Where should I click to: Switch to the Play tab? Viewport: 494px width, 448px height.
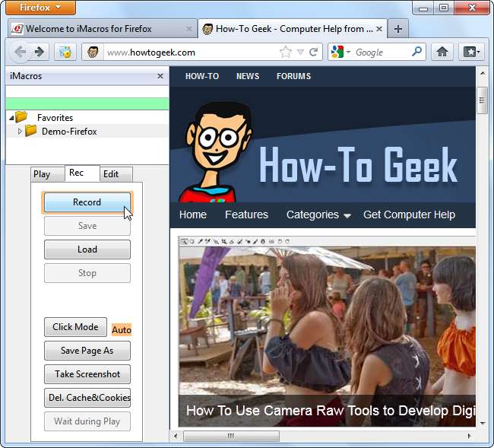coord(48,174)
